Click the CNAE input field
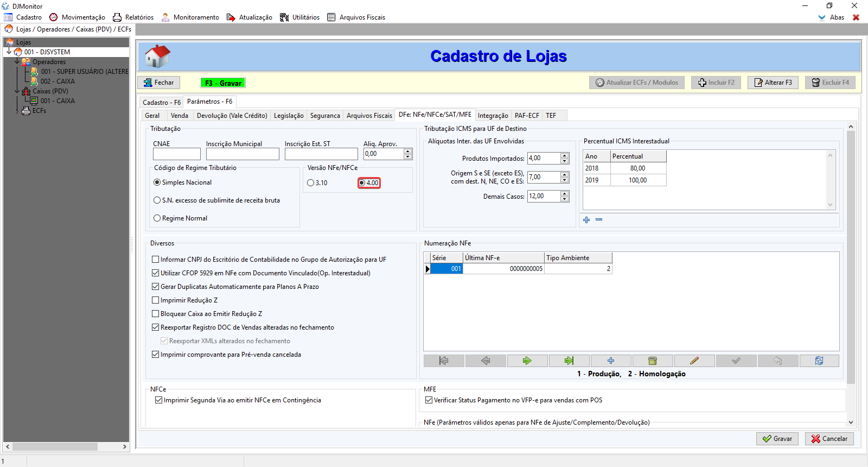This screenshot has width=868, height=467. click(176, 154)
